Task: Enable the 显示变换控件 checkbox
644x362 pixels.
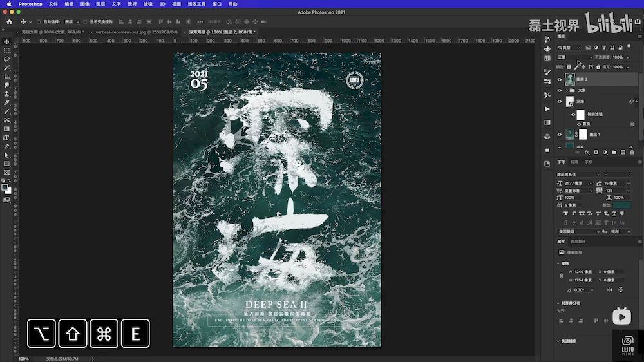Action: pyautogui.click(x=84, y=22)
